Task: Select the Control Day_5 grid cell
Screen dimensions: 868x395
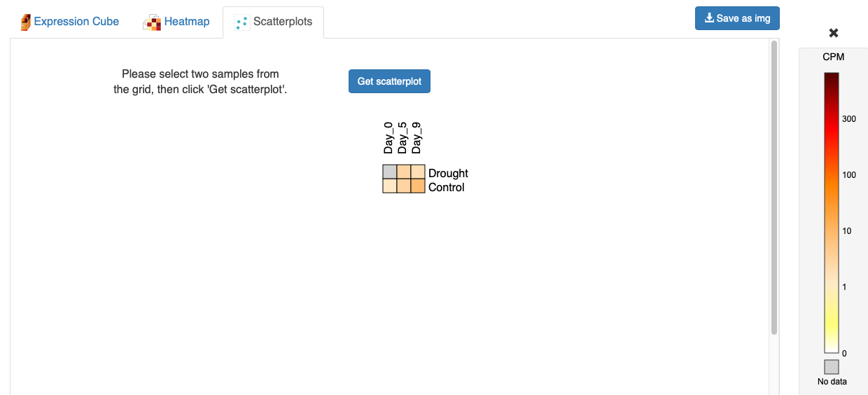Action: pos(404,186)
